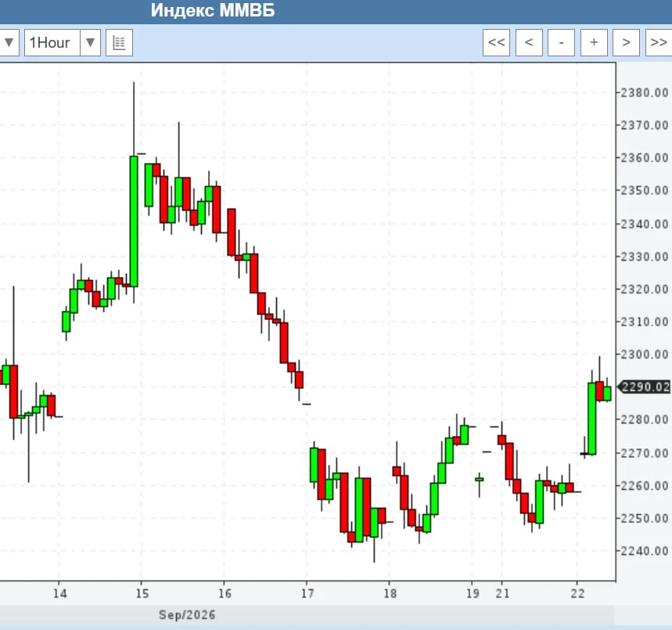
Task: Zoom out chart with minus button
Action: (x=562, y=42)
